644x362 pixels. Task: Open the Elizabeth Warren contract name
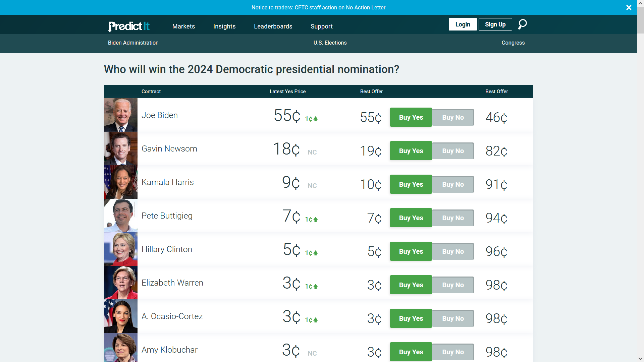coord(172,283)
